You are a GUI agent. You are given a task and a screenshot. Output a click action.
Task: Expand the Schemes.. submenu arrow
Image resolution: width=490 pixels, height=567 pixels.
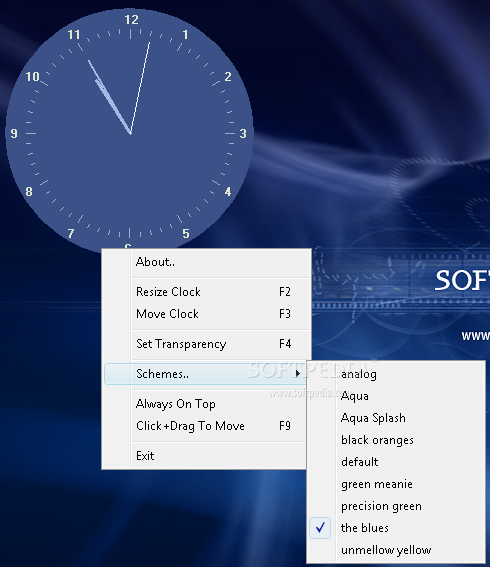pos(298,374)
